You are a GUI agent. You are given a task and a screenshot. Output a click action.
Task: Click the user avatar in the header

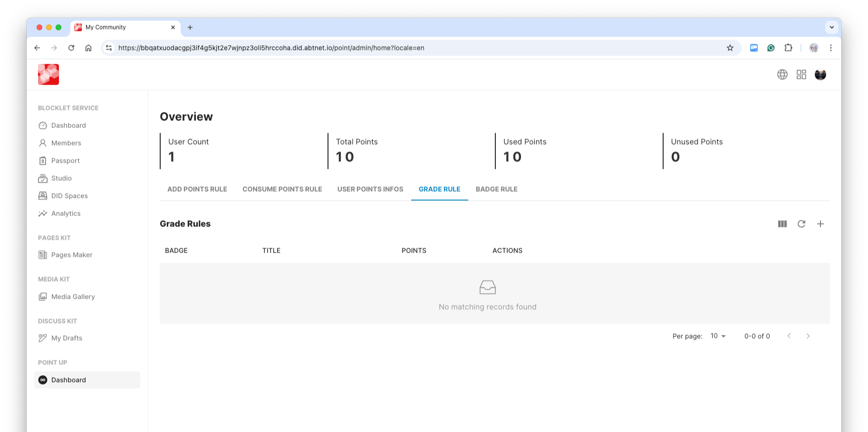click(820, 75)
